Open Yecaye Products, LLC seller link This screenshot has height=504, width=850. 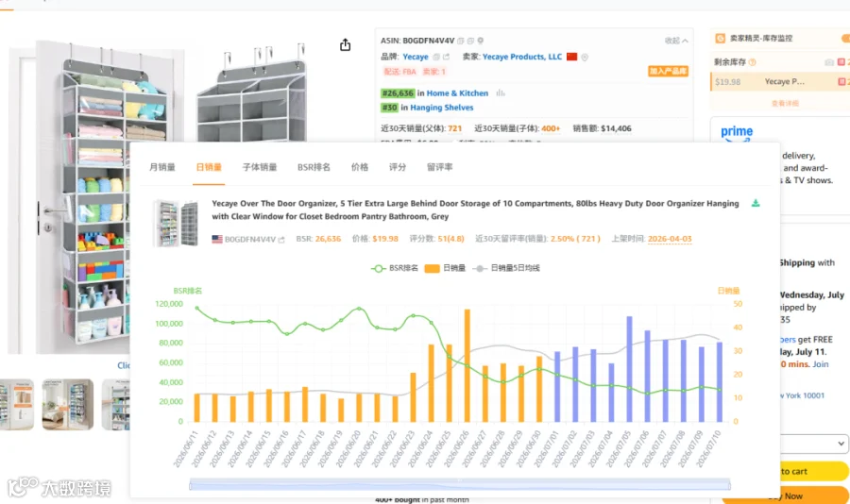tap(522, 57)
